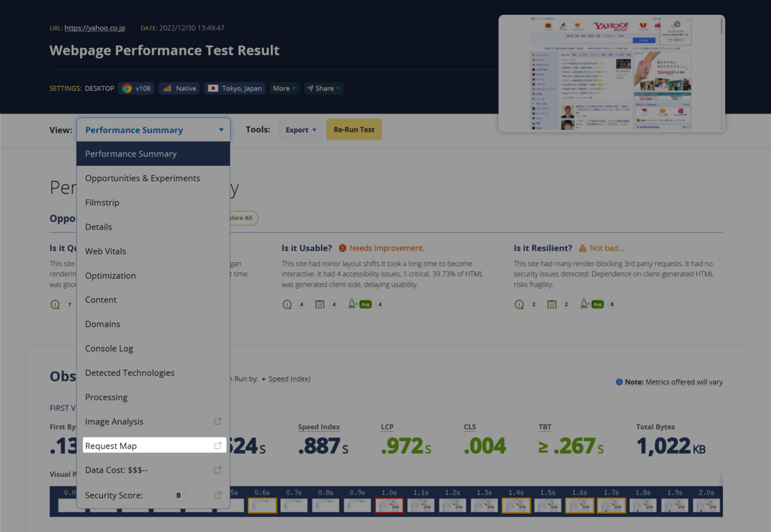Click the 1,022 KB Total Bytes value
The width and height of the screenshot is (771, 532).
[671, 447]
